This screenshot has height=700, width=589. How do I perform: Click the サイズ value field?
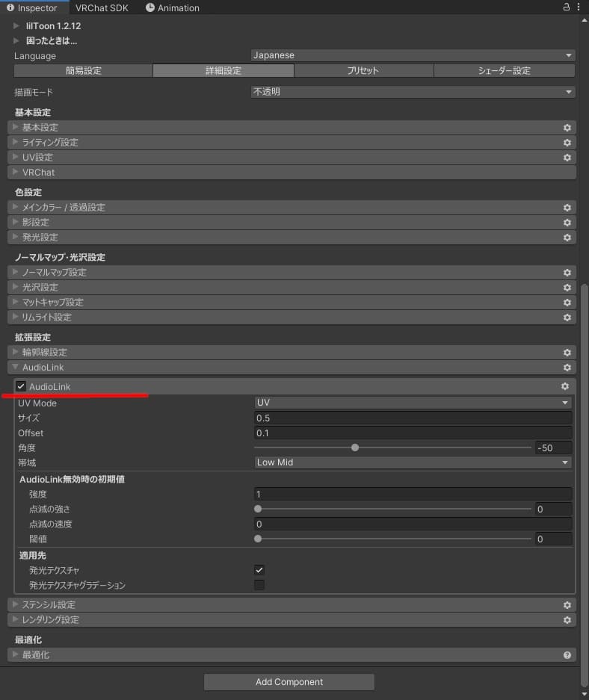(413, 418)
